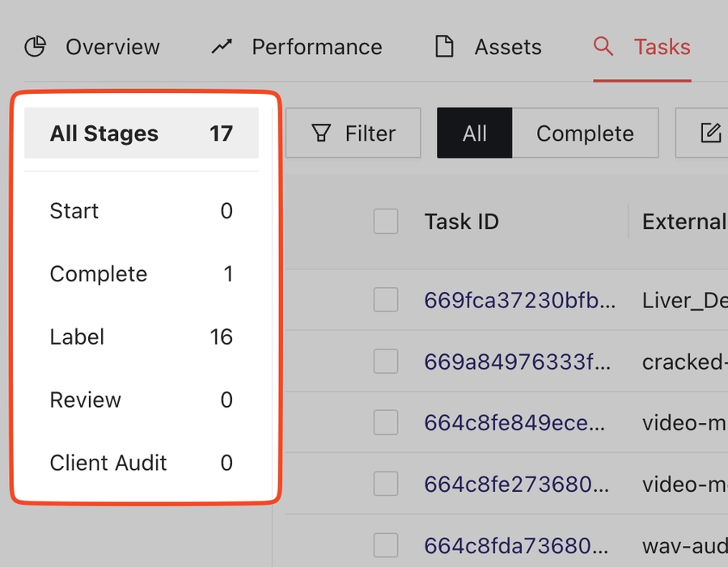This screenshot has height=567, width=728.
Task: Switch to the Performance tab
Action: pyautogui.click(x=316, y=47)
